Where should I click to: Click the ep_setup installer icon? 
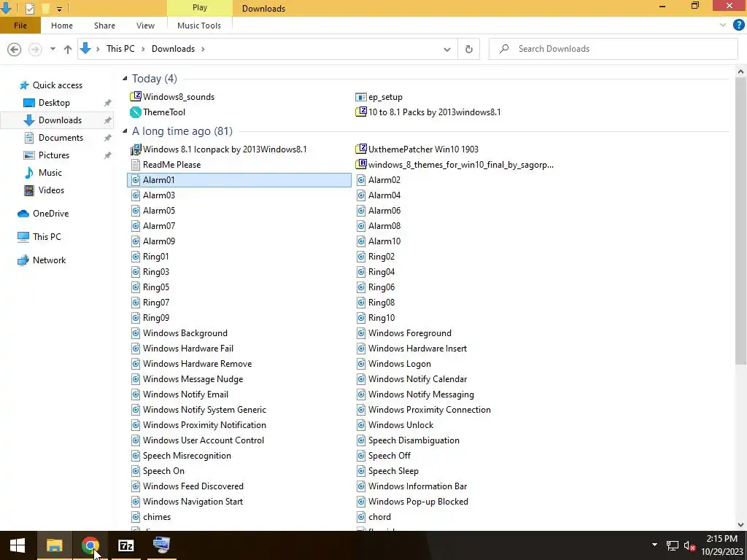pyautogui.click(x=361, y=97)
